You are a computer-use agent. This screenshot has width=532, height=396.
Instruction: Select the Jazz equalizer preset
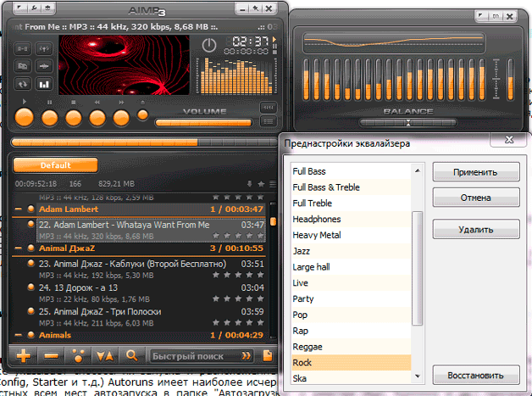pyautogui.click(x=303, y=251)
